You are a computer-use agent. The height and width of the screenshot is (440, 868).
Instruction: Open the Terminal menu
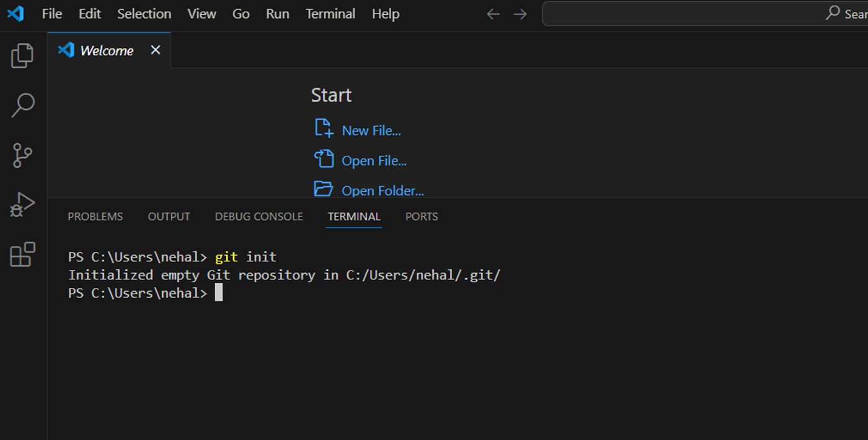coord(330,14)
